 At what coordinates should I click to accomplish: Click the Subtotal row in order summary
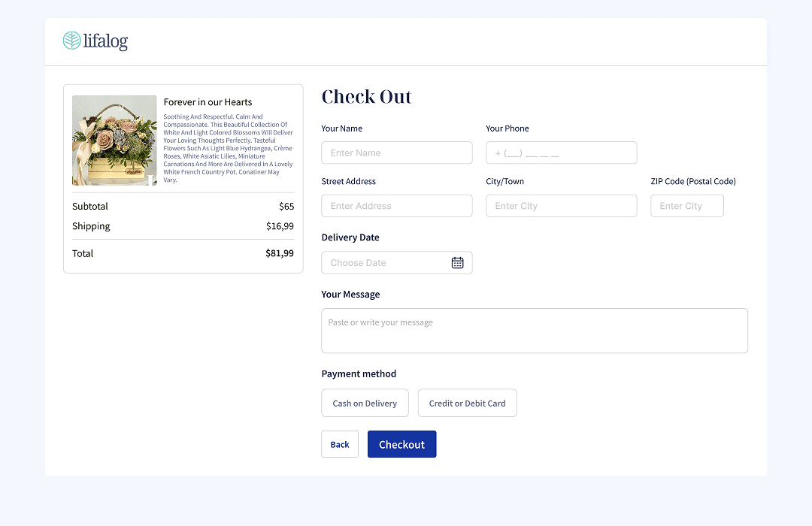[183, 206]
